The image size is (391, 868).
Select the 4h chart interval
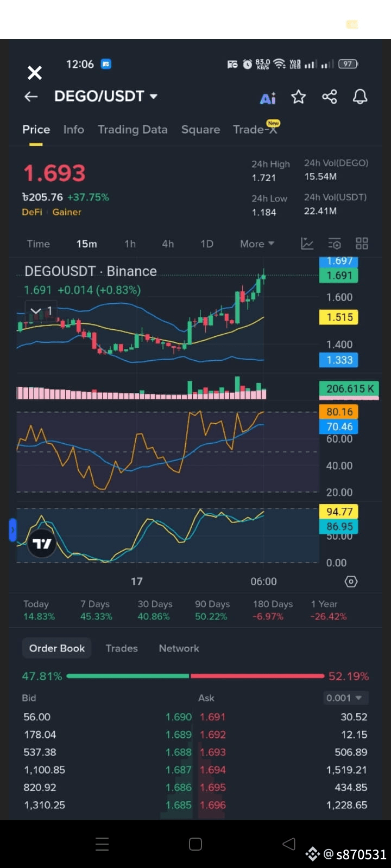(168, 244)
